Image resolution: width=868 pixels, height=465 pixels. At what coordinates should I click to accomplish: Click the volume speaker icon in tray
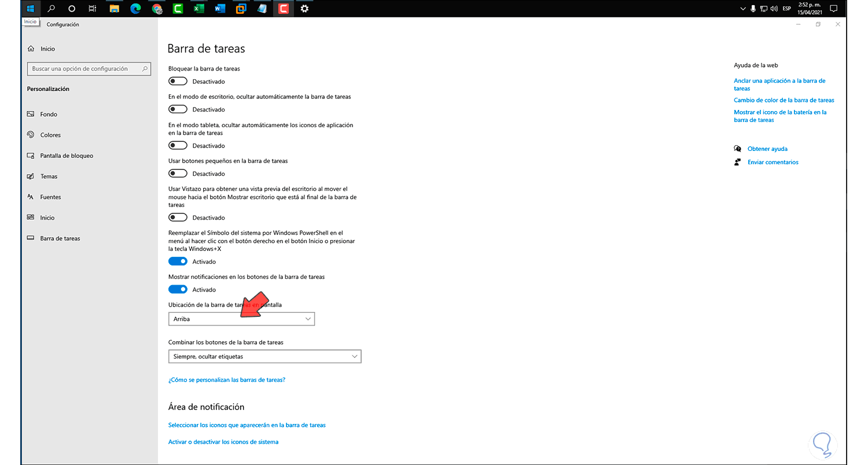pos(774,9)
